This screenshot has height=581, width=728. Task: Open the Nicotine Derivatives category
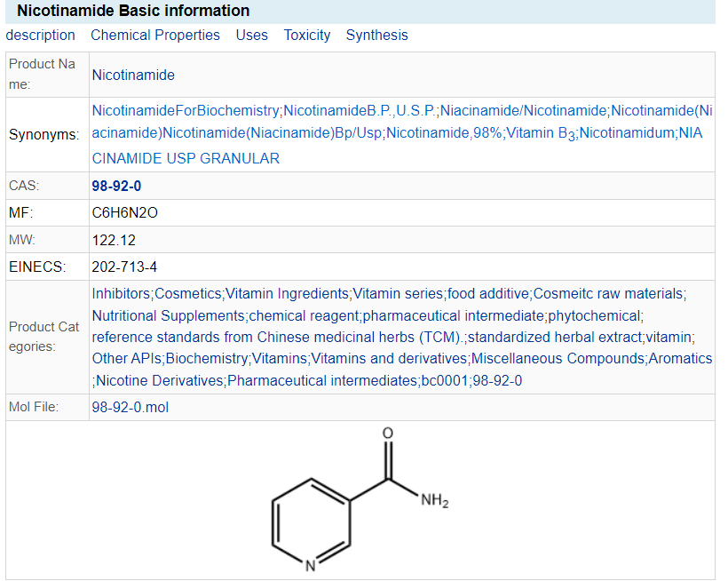coord(160,381)
